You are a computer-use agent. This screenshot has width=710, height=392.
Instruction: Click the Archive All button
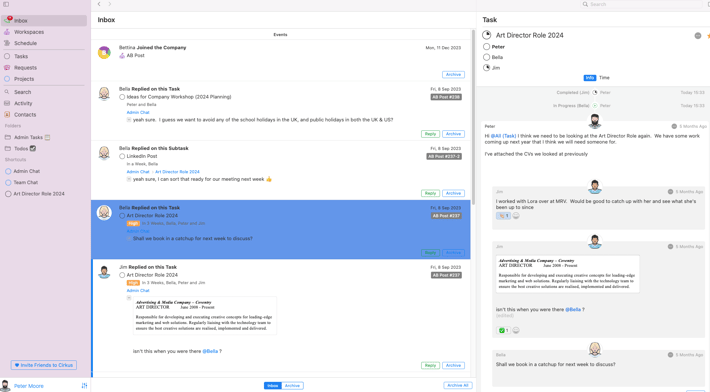(458, 385)
